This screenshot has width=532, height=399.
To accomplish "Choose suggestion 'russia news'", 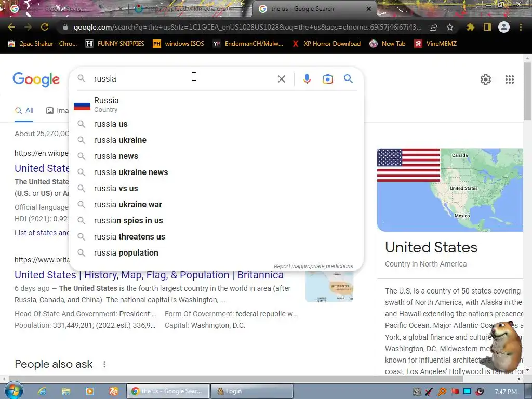I will click(216, 156).
